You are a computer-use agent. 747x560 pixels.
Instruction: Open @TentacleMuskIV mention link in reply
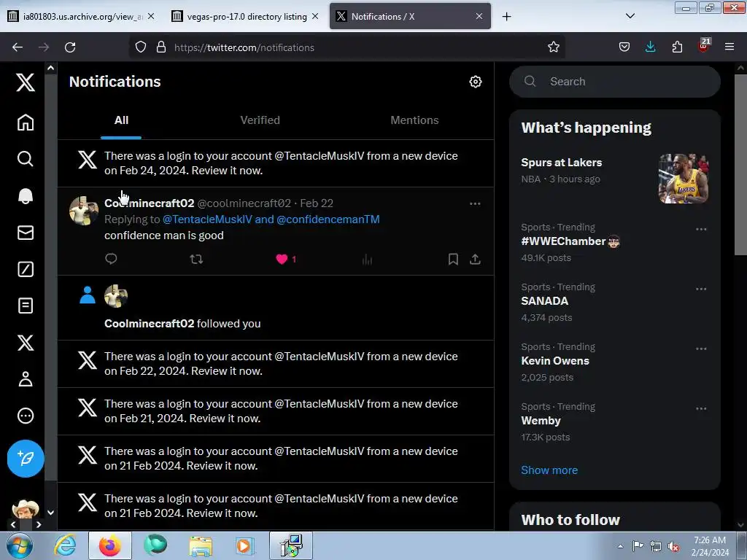point(207,219)
